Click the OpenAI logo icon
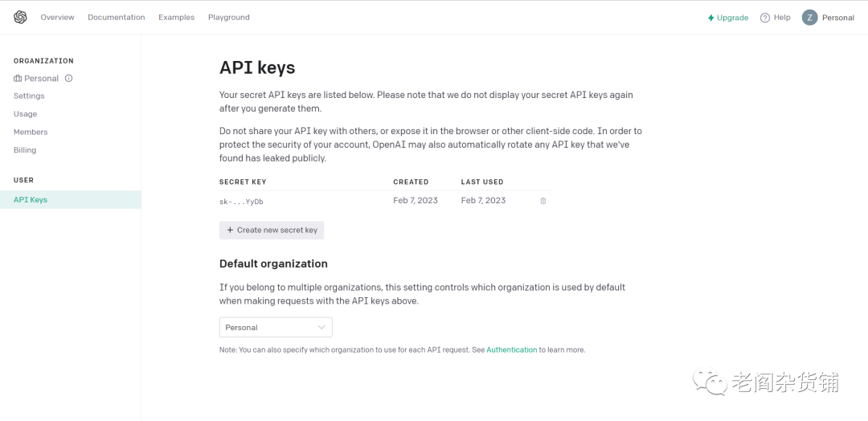Image resolution: width=868 pixels, height=421 pixels. point(20,17)
